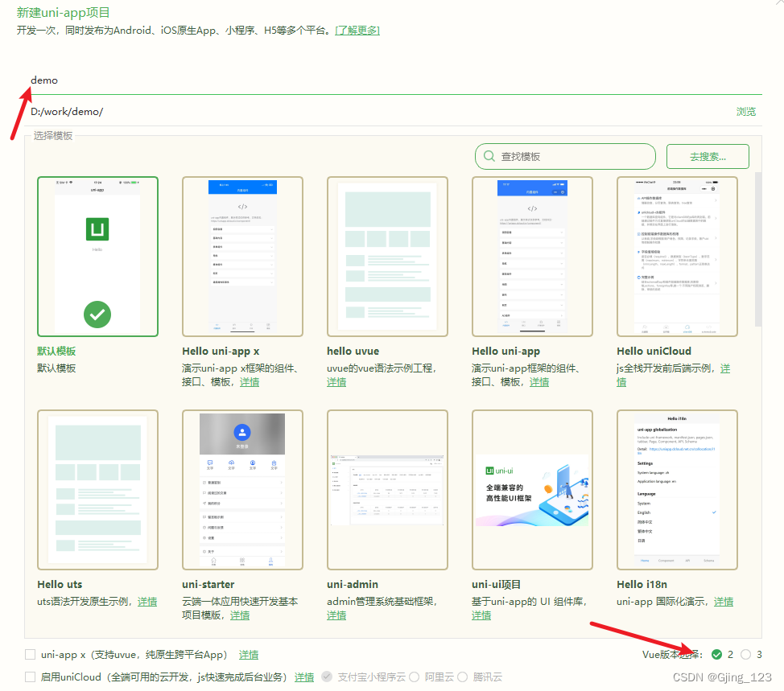
Task: Select 阿里云 radio option
Action: coord(414,677)
